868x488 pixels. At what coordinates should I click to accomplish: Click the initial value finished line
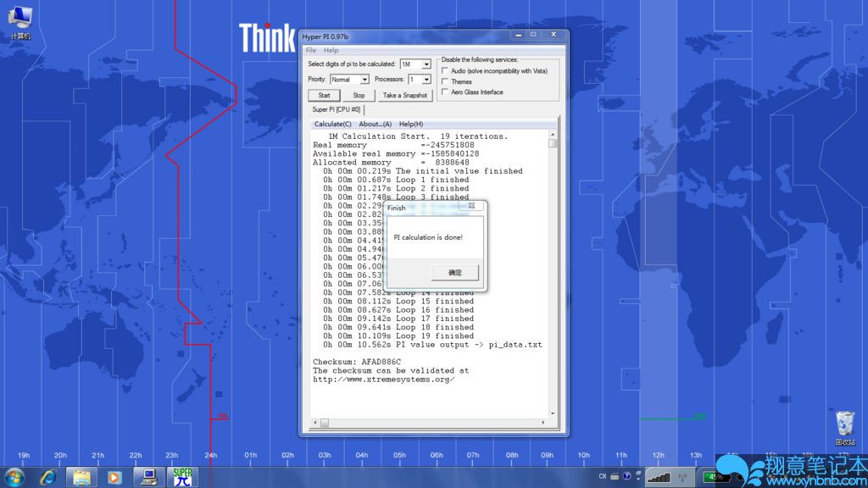click(x=423, y=171)
